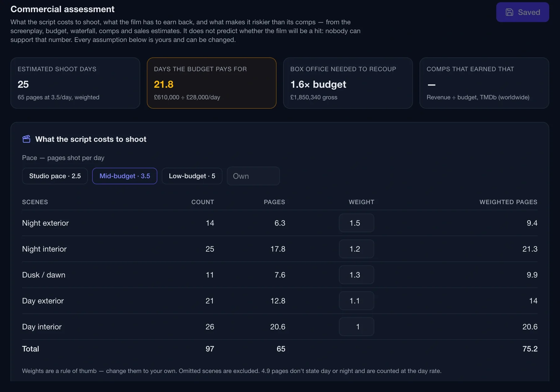The height and width of the screenshot is (392, 560).
Task: Open the Days The Budget Pays For card
Action: click(212, 83)
